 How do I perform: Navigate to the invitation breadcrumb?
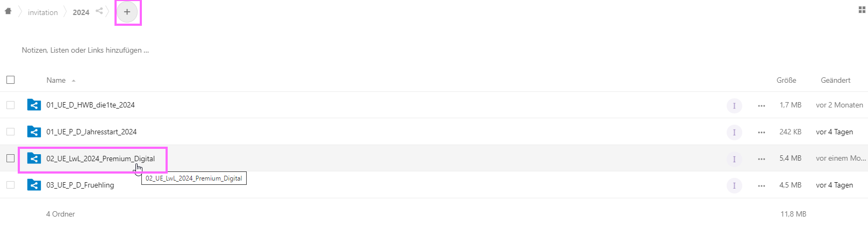point(43,12)
